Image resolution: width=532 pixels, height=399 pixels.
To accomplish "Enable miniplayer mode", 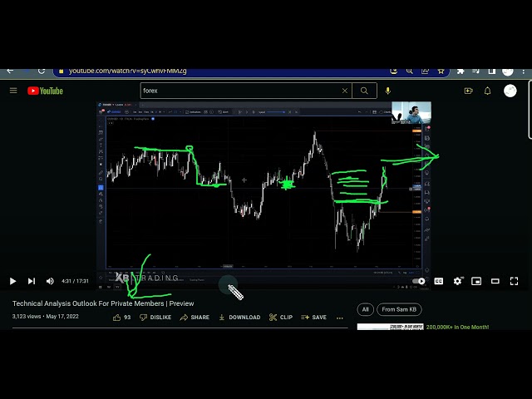I will point(476,281).
